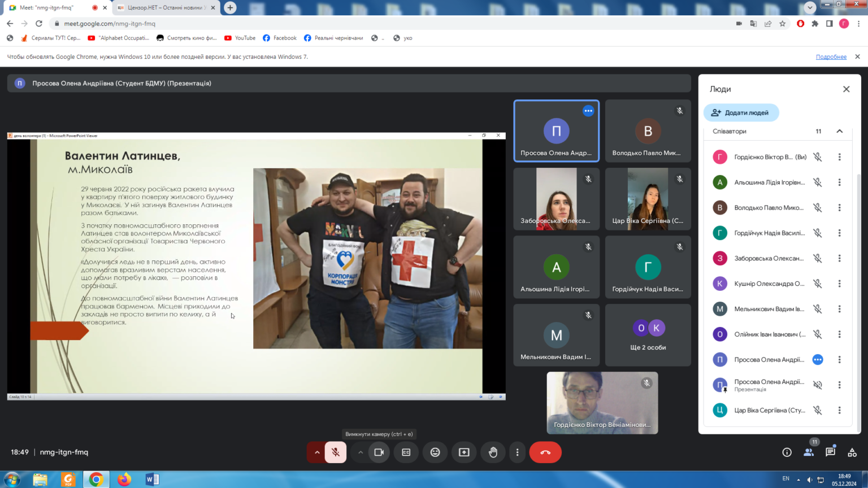Click the red leave call button
Viewport: 868px width, 488px height.
pos(545,452)
